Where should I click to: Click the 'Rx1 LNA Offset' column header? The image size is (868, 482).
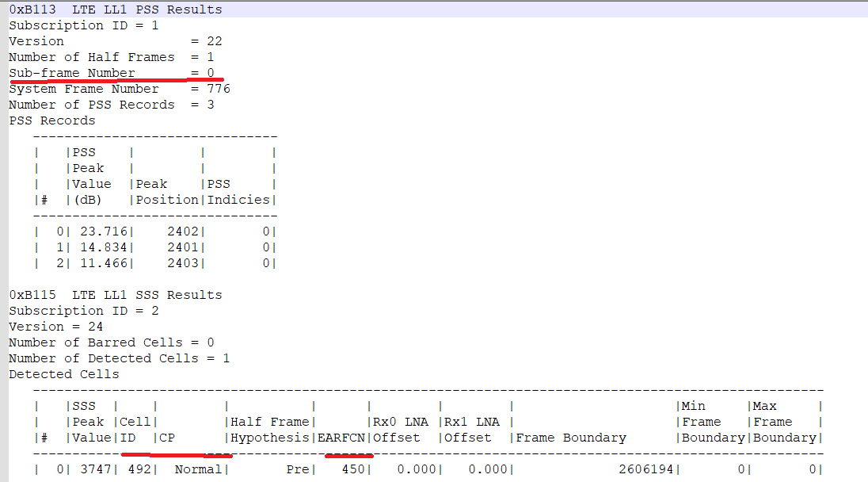point(472,430)
